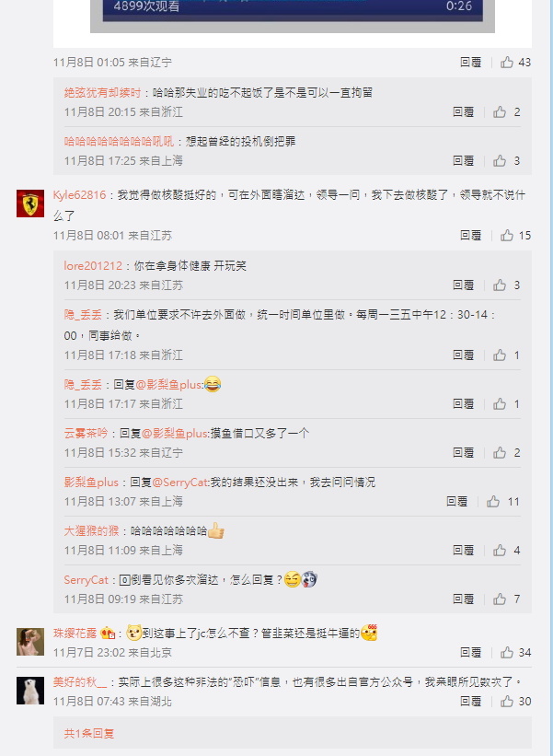Open username link SerryCat
The width and height of the screenshot is (553, 756).
pyautogui.click(x=86, y=579)
